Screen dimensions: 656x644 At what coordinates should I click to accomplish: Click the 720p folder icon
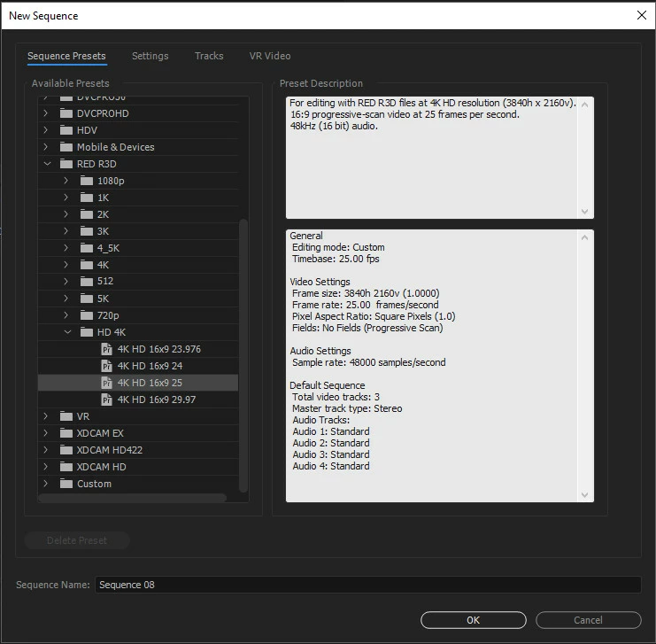87,314
